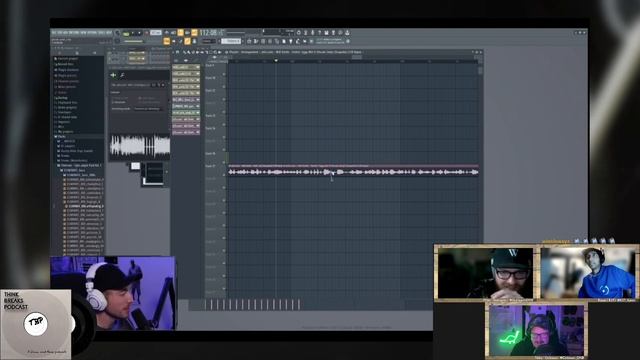Screen dimensions: 640x360
Task: Toggle the leftmost orange button in second toolbar row
Action: coord(166,41)
